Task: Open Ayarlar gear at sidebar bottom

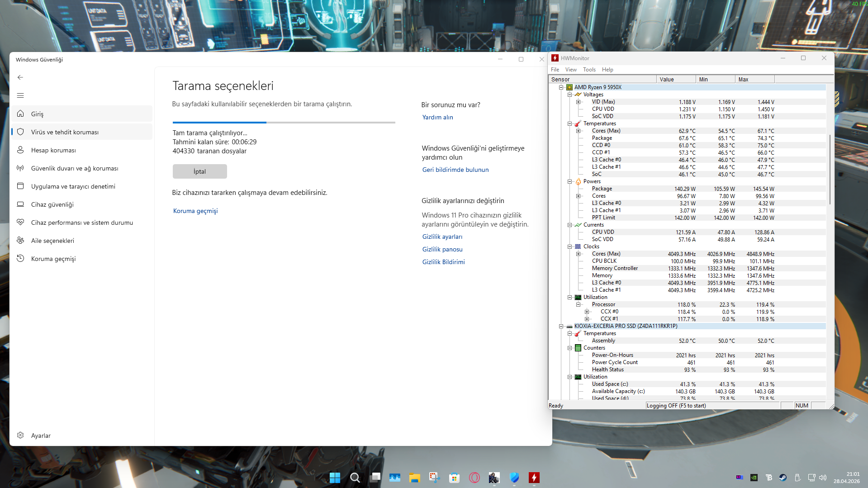Action: click(82, 436)
